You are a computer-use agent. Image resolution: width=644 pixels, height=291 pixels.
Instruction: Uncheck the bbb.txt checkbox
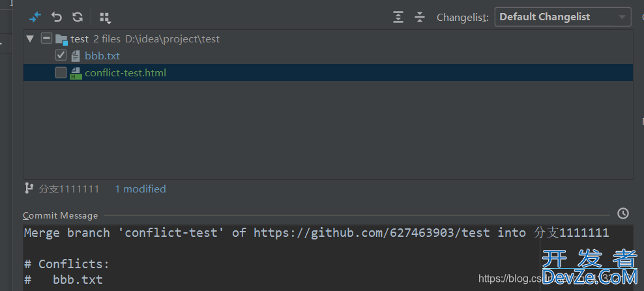coord(61,55)
